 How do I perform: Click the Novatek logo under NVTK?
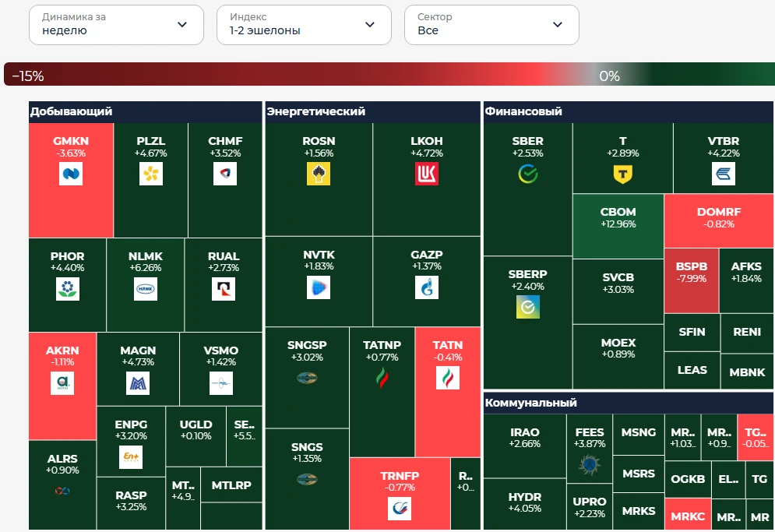click(x=319, y=287)
